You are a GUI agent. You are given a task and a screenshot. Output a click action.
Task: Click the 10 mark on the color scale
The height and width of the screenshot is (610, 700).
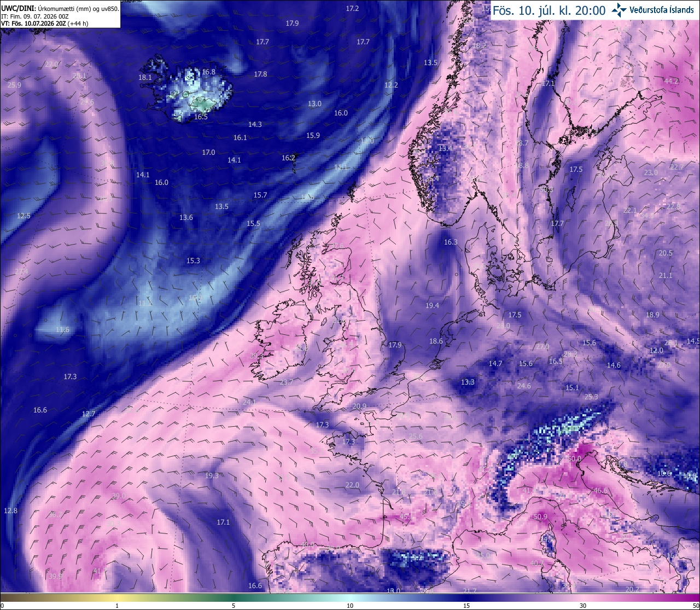tap(350, 606)
